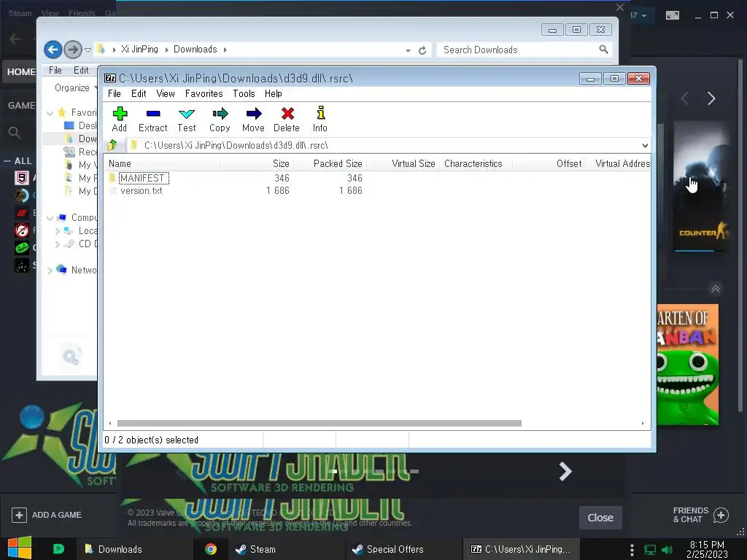Click the red Delete icon in 7-Zip
Viewport: 747px width, 560px height.
click(x=287, y=119)
